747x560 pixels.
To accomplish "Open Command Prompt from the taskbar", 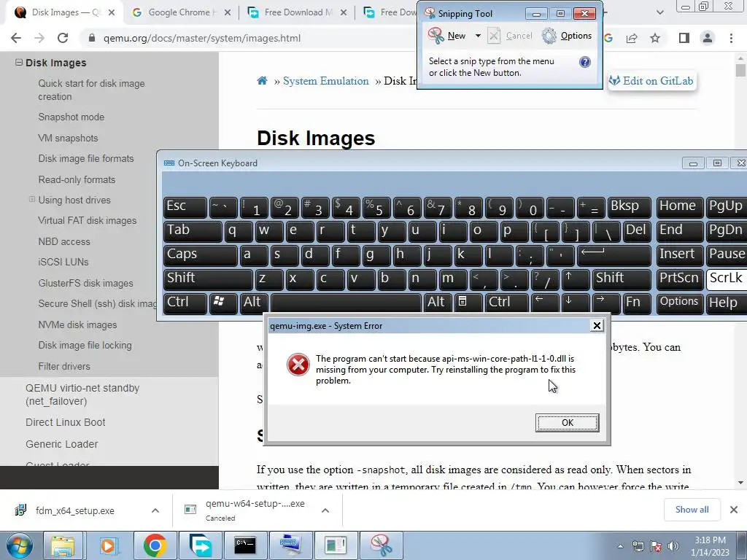I will tap(245, 545).
